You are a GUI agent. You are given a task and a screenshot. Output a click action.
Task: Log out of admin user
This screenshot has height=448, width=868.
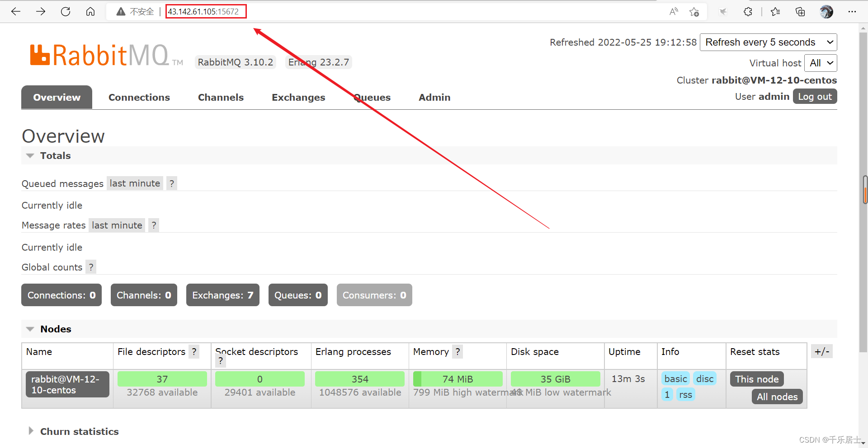815,97
